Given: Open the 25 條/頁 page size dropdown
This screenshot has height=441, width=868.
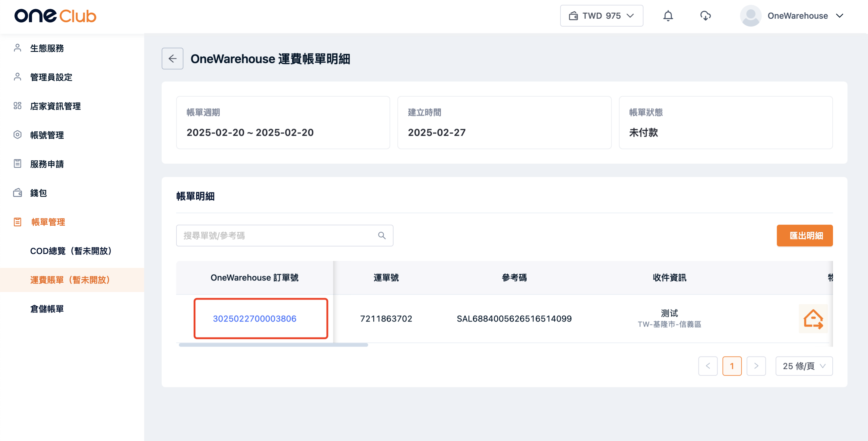Looking at the screenshot, I should click(x=804, y=366).
